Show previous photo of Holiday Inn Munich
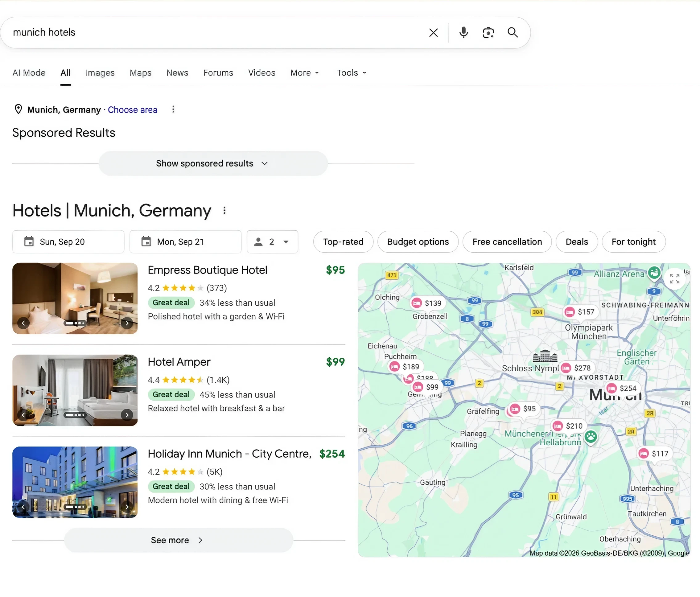This screenshot has height=597, width=700. [x=23, y=506]
